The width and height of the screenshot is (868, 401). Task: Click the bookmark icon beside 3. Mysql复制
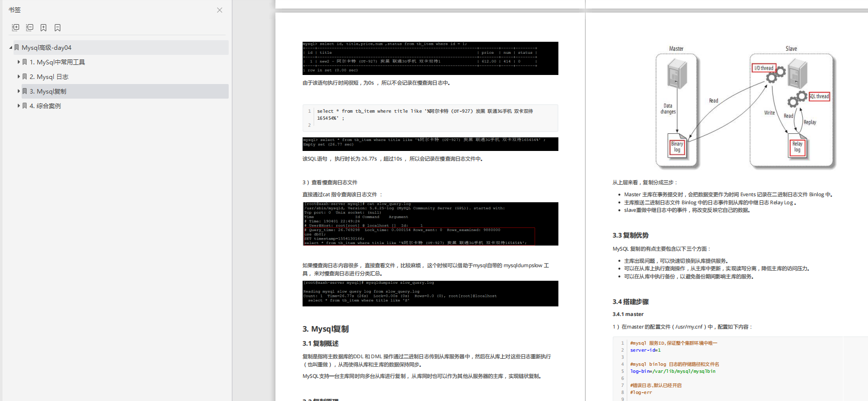click(x=25, y=91)
